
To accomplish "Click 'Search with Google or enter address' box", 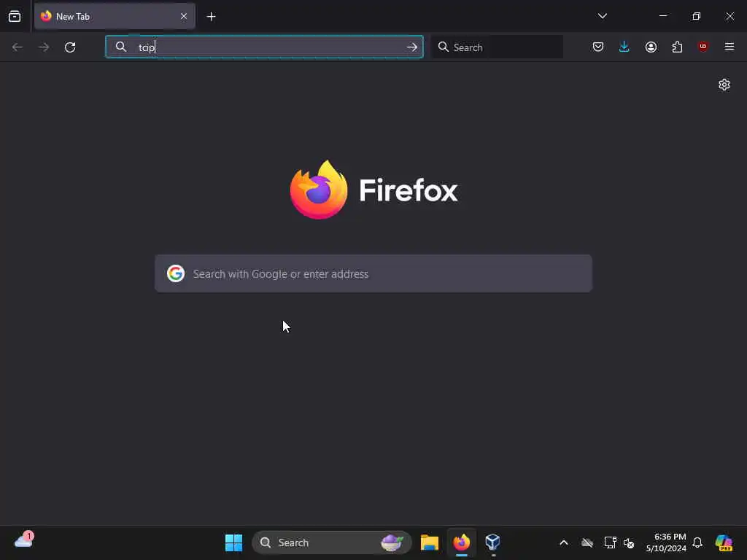I will pos(373,274).
